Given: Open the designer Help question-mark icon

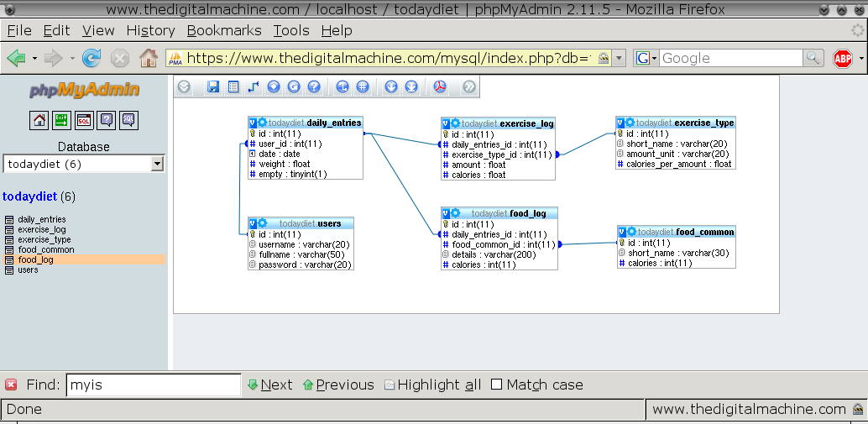Looking at the screenshot, I should [x=314, y=86].
